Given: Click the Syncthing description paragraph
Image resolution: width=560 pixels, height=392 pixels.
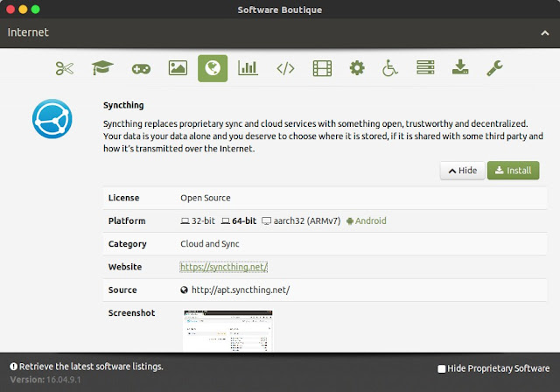Looking at the screenshot, I should (x=323, y=136).
